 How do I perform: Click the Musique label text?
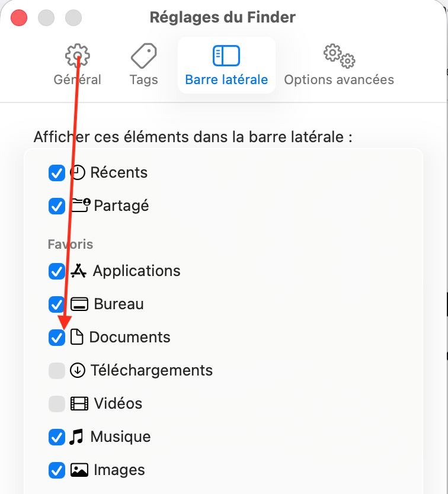tap(120, 437)
